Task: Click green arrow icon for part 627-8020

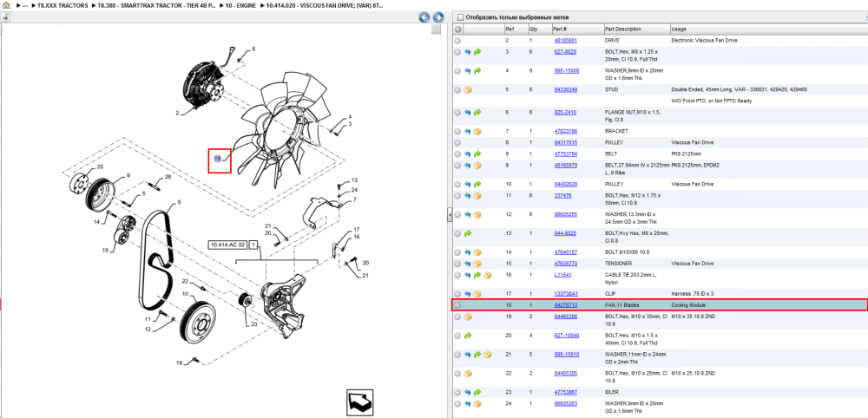Action: 477,52
